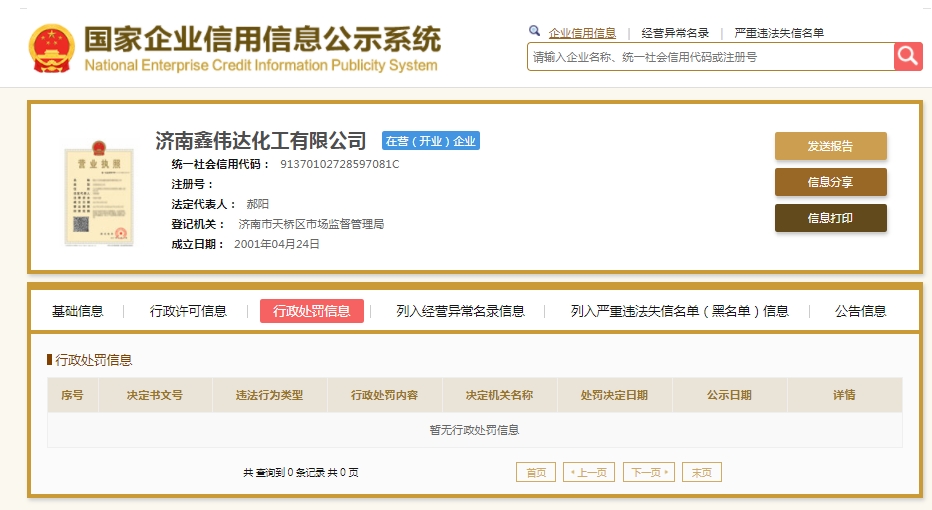
Task: Click the legal representative name 郝阳
Action: 257,204
